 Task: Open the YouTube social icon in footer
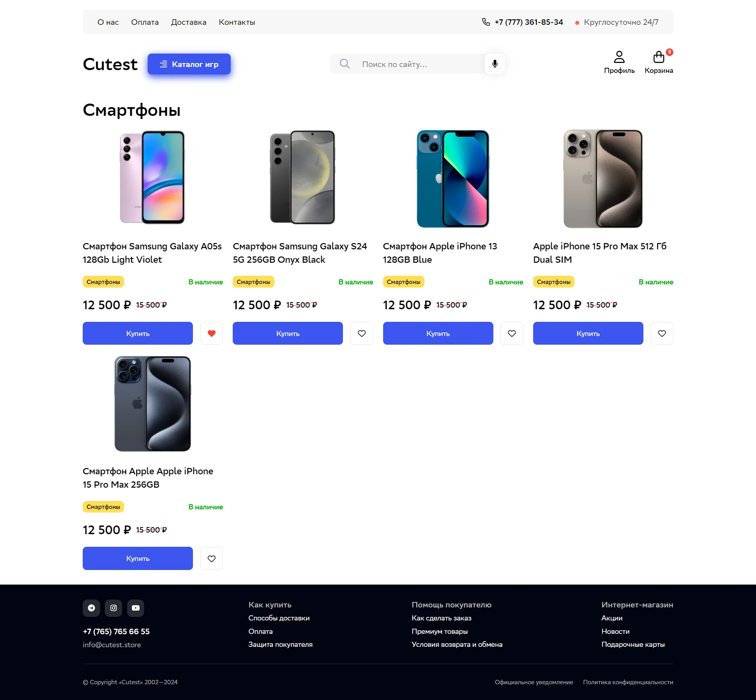(x=135, y=608)
